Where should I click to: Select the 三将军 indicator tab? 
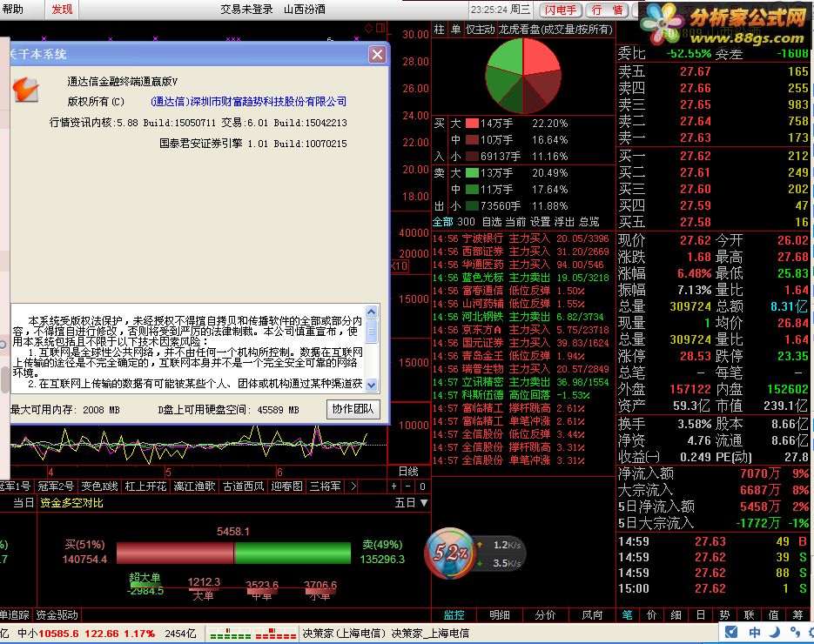click(326, 486)
